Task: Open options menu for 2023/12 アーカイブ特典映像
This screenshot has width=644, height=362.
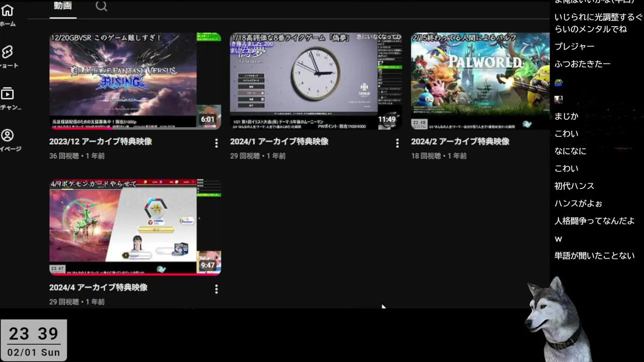Action: [x=216, y=143]
